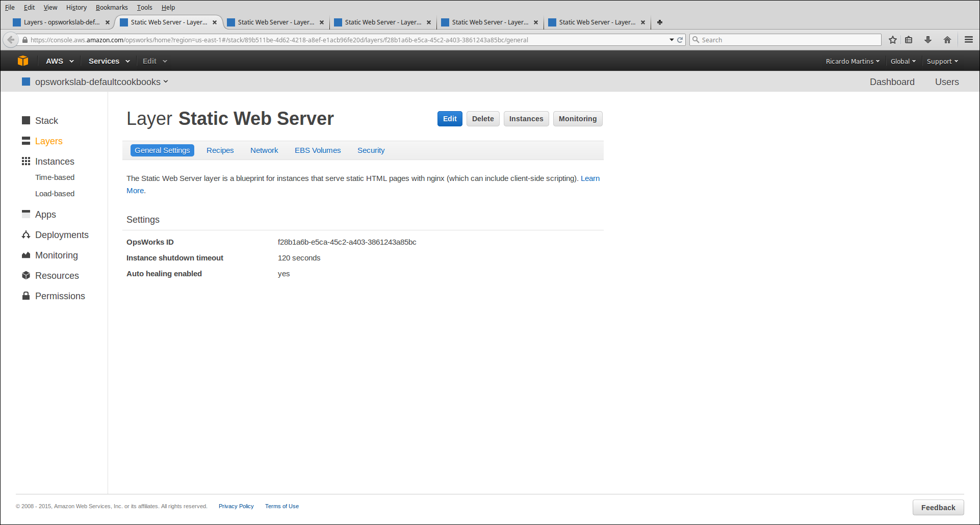Switch to the Recipes tab
Image resolution: width=980 pixels, height=525 pixels.
pyautogui.click(x=220, y=150)
